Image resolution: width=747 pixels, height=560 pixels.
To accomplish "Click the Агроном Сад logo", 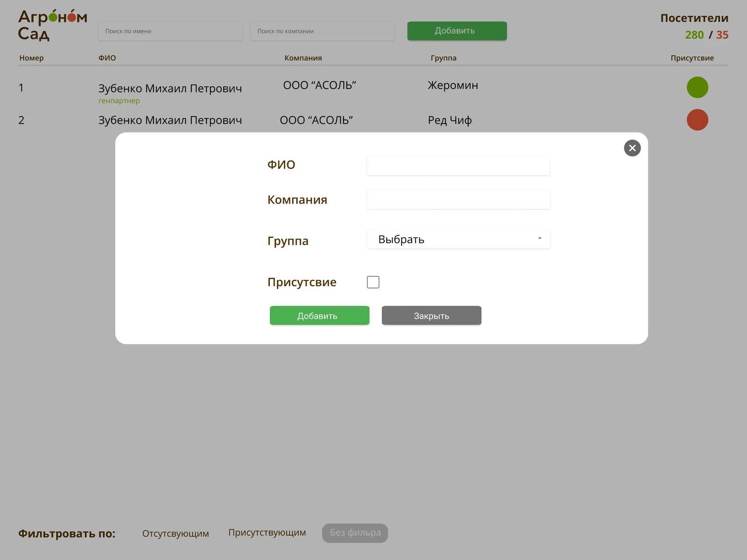I will 52,25.
